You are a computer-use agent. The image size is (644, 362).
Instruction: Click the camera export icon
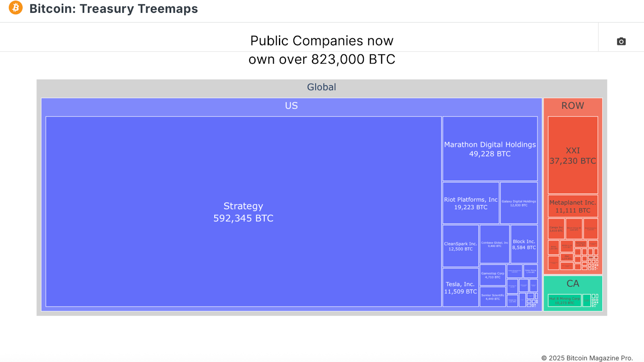click(621, 41)
